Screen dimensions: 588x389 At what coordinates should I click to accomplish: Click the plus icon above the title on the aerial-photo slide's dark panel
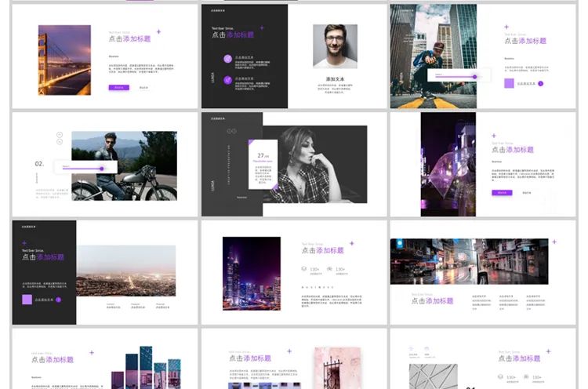coord(24,243)
